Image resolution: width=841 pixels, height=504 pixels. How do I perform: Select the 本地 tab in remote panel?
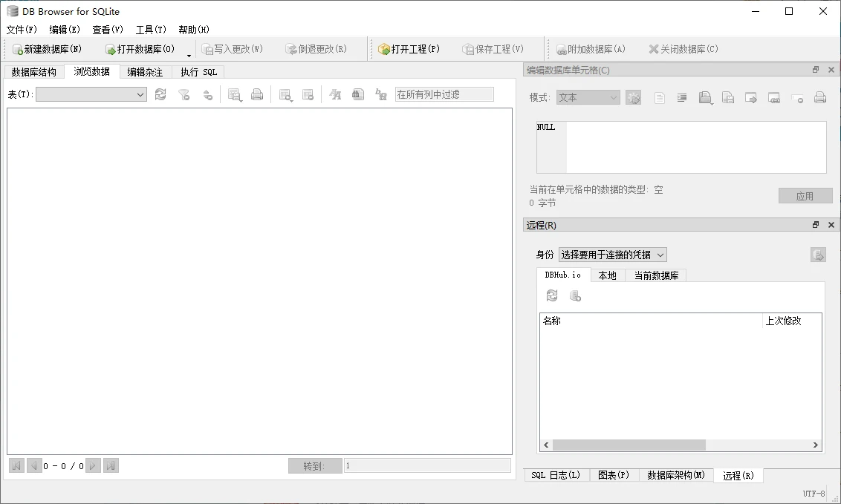(607, 275)
